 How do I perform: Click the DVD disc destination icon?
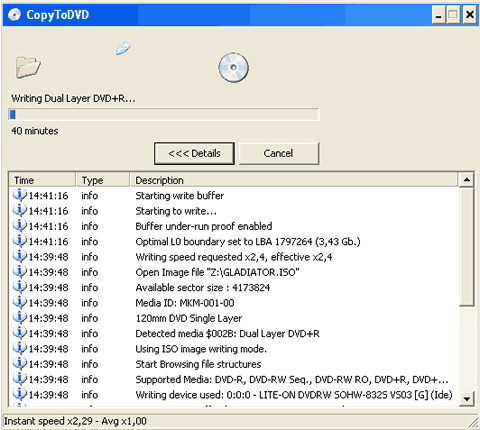234,68
